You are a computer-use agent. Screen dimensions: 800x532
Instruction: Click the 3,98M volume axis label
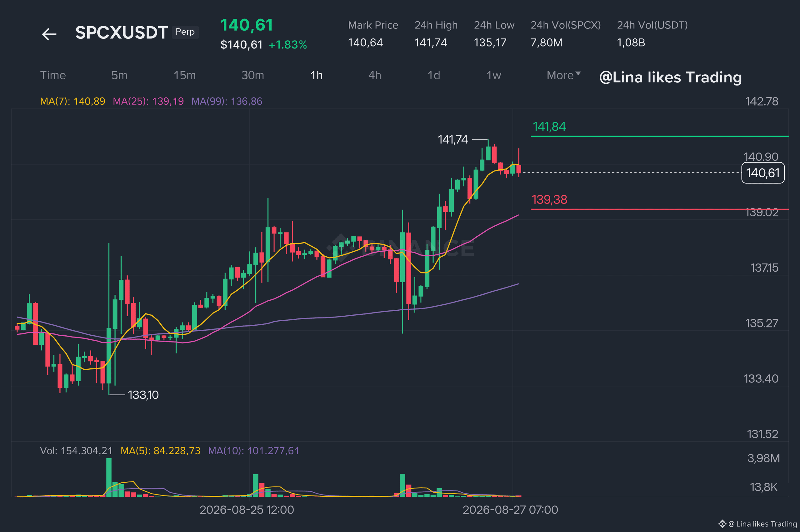click(763, 458)
